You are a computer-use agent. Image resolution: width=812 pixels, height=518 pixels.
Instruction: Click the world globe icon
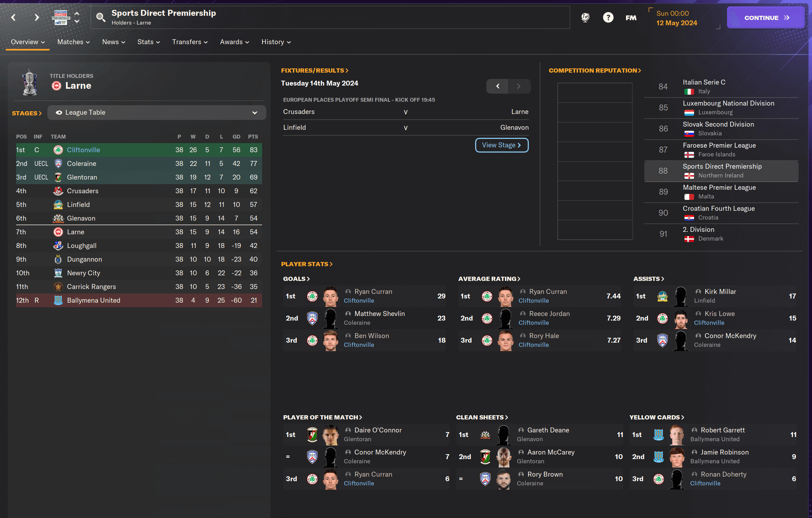click(585, 17)
